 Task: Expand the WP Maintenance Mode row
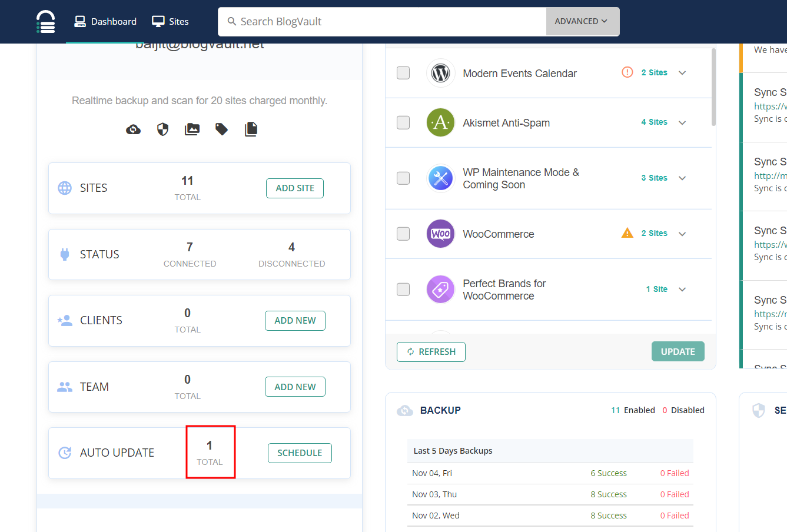[683, 178]
